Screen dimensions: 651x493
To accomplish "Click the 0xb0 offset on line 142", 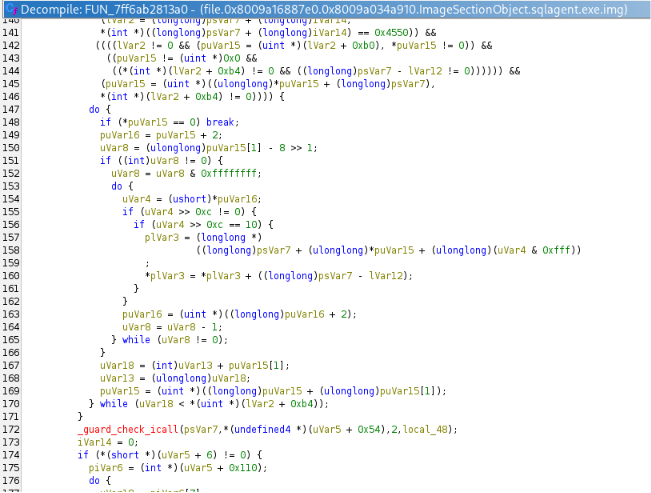I will pyautogui.click(x=363, y=46).
